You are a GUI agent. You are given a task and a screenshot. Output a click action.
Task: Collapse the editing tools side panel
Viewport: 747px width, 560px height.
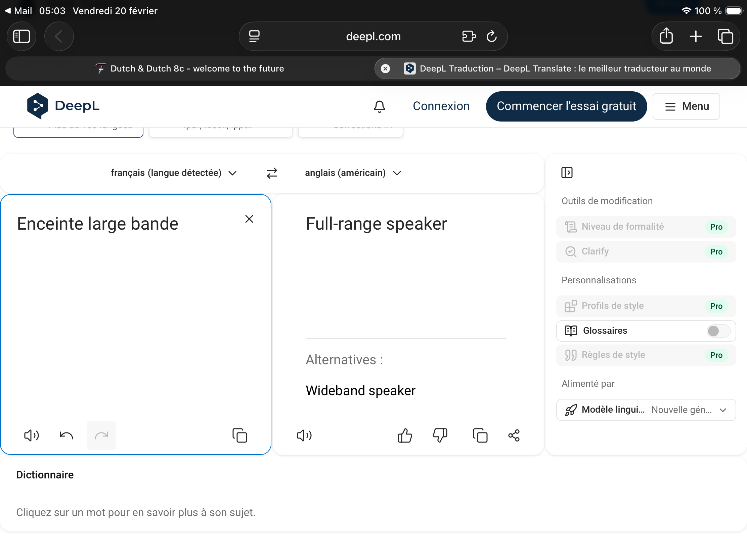click(567, 173)
